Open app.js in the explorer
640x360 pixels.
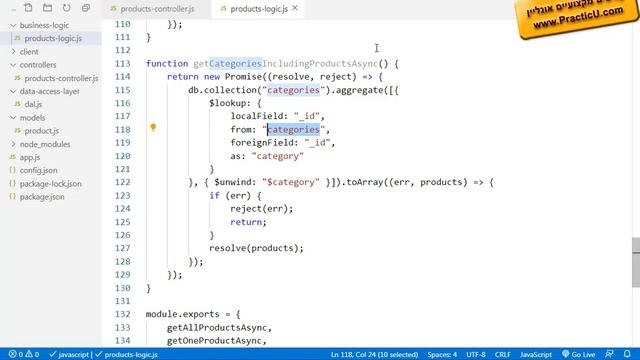click(x=30, y=158)
